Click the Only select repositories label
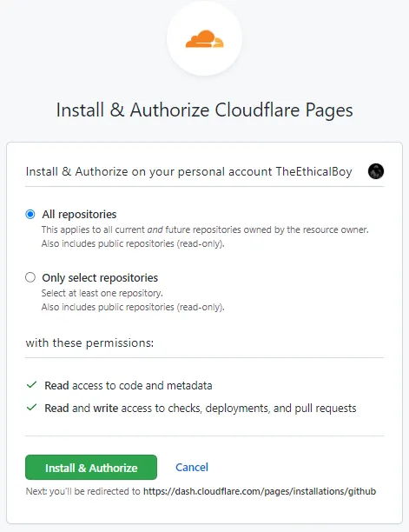Viewport: 409px width, 532px height. [100, 278]
